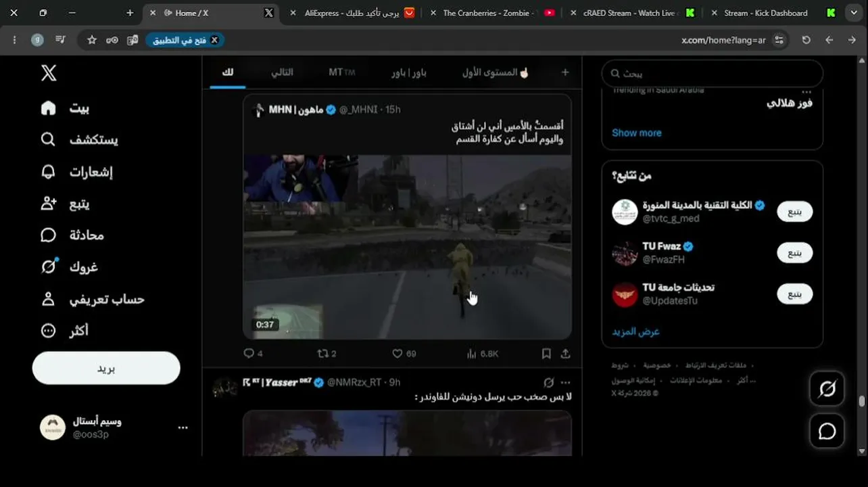Viewport: 868px width, 487px height.
Task: Dismiss the فتح في التطبيق chip
Action: (214, 40)
